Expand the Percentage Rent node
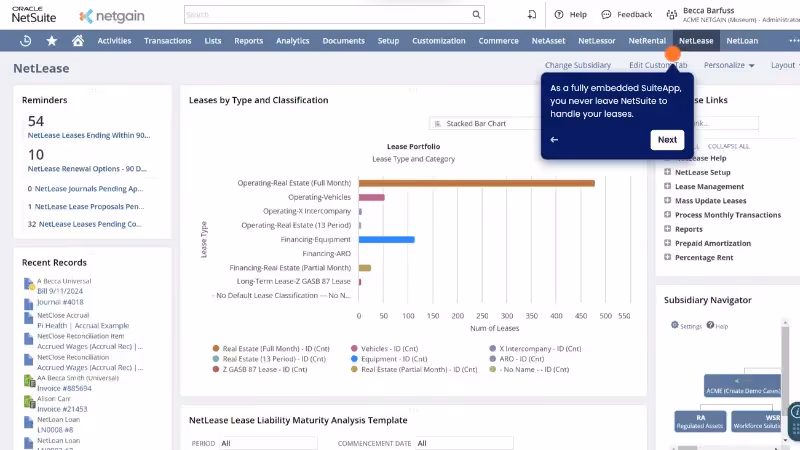 667,257
